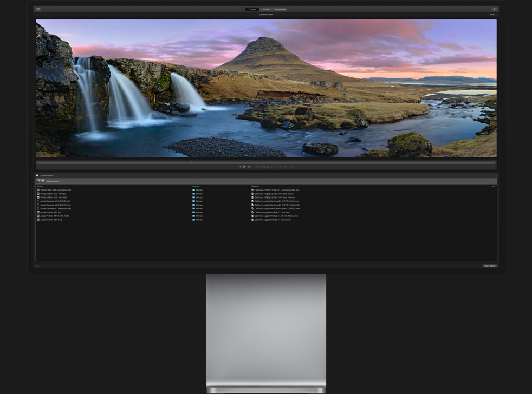The height and width of the screenshot is (394, 532).
Task: Jump to next marker in preview controls
Action: (x=249, y=167)
